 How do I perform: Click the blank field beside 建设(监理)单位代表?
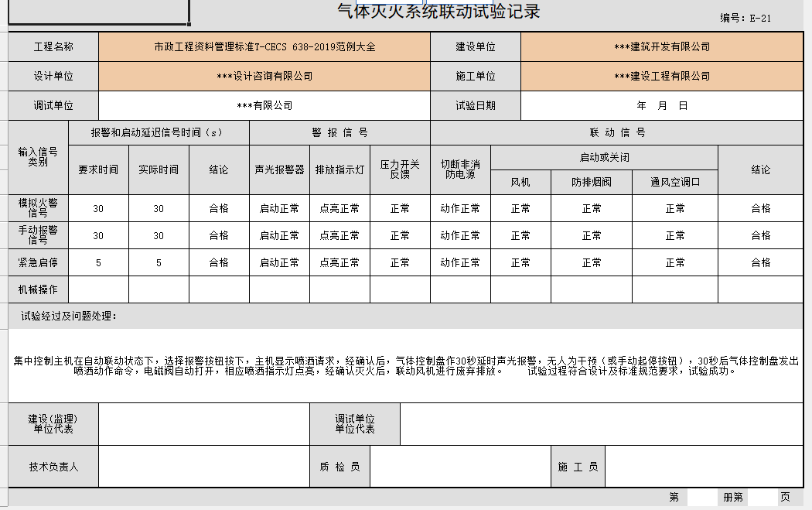203,424
